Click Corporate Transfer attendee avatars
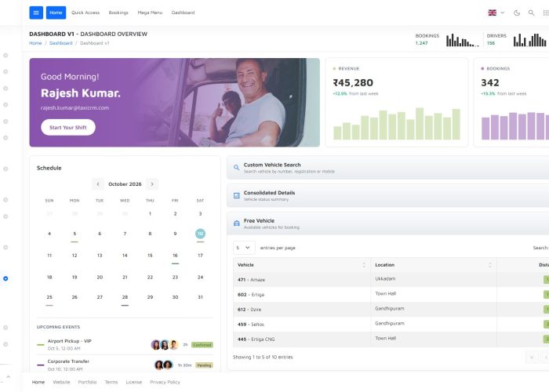 [x=163, y=365]
